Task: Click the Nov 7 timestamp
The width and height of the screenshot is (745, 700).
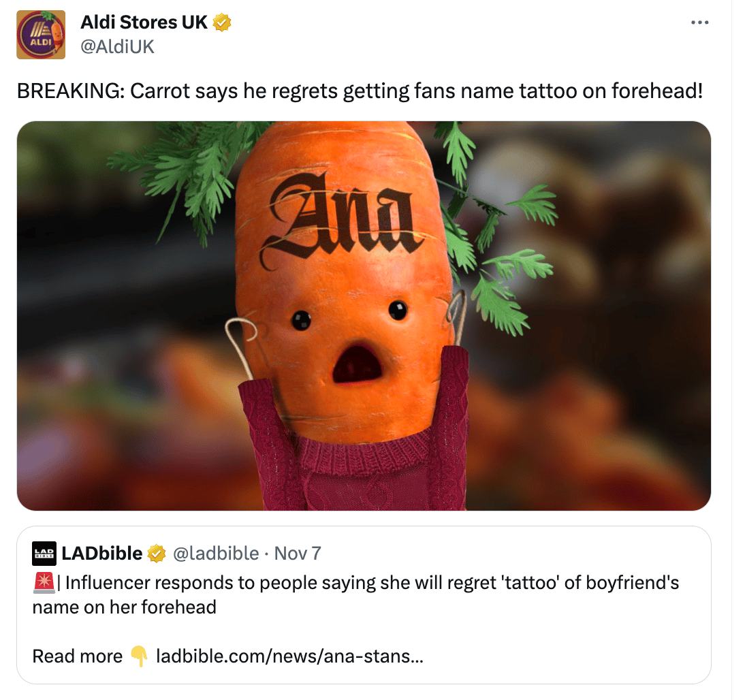Action: (298, 553)
